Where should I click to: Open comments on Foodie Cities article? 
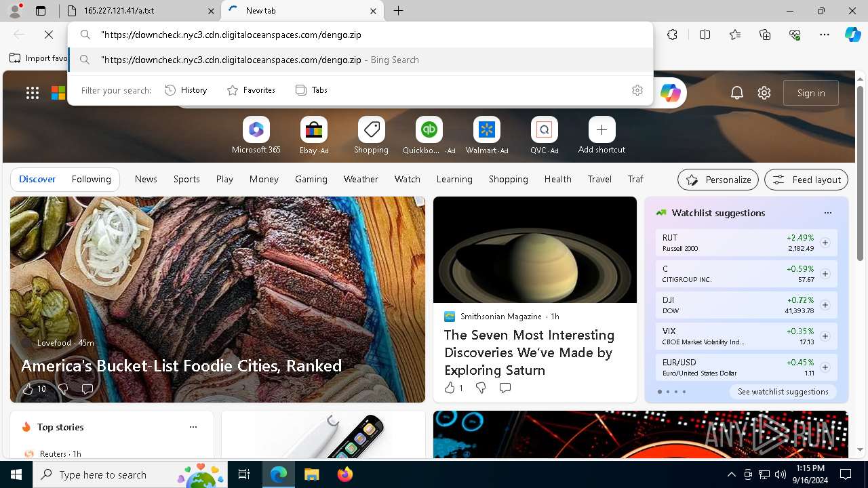pos(87,389)
